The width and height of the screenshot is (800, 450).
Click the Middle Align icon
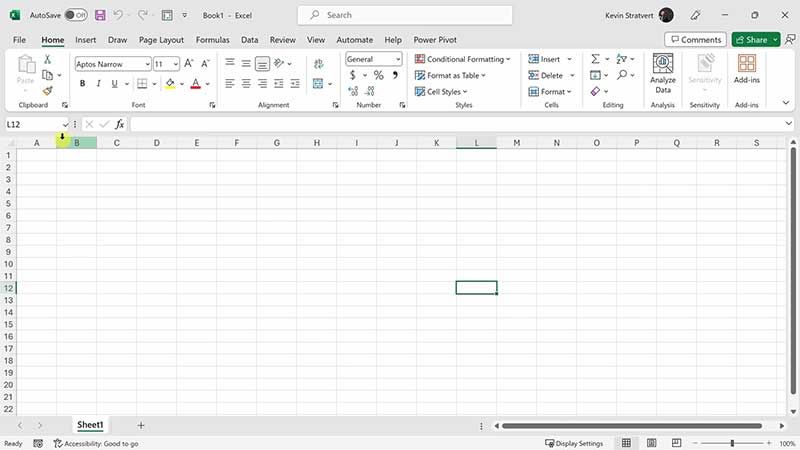(246, 63)
